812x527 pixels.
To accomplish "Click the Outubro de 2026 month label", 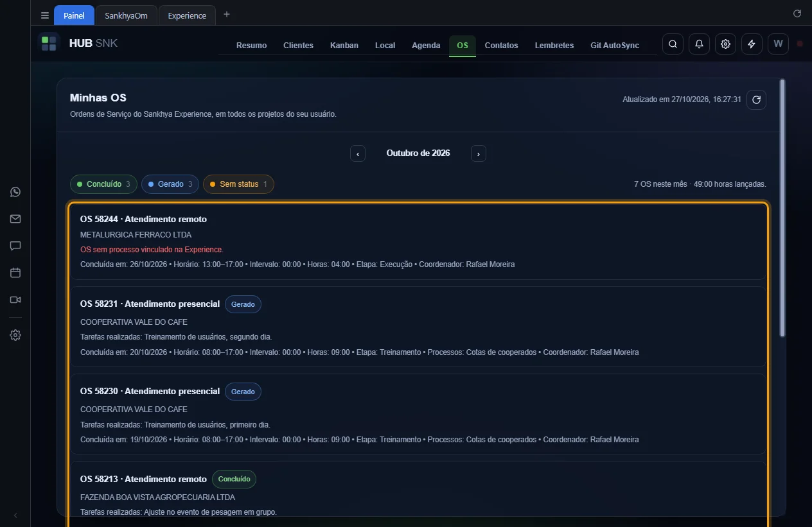I will (x=418, y=153).
